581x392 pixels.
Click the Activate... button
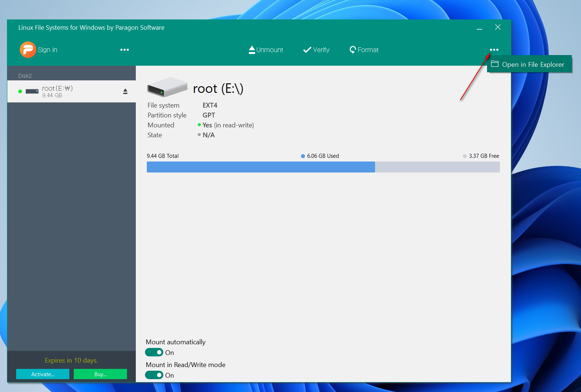point(43,374)
